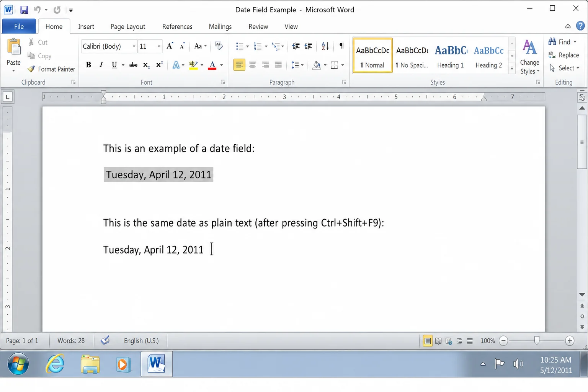
Task: Click the spelling proofing icon in status bar
Action: [x=105, y=340]
